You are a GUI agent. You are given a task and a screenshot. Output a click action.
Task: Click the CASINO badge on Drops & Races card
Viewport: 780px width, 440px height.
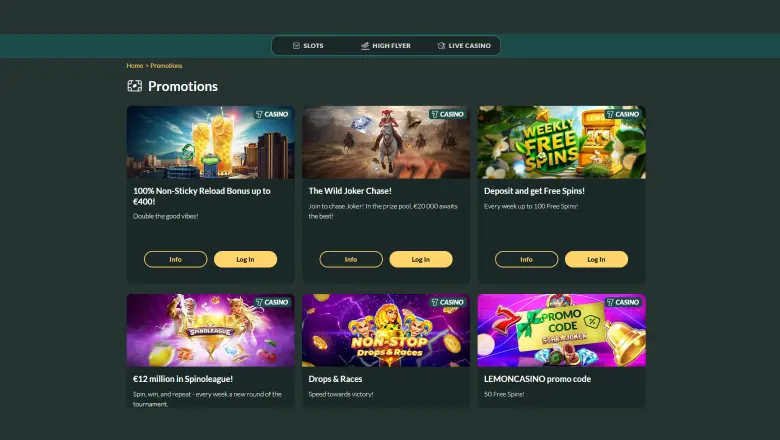coord(447,302)
